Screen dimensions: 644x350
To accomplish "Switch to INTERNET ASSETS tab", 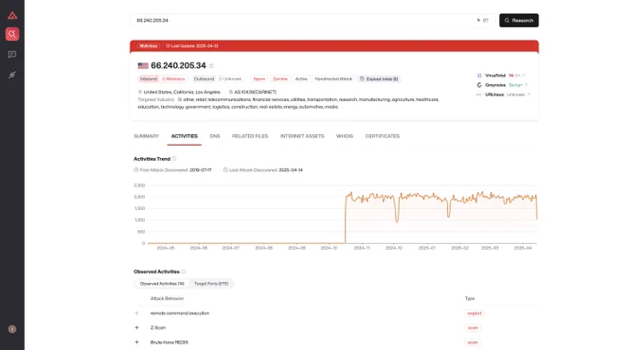I will point(302,136).
